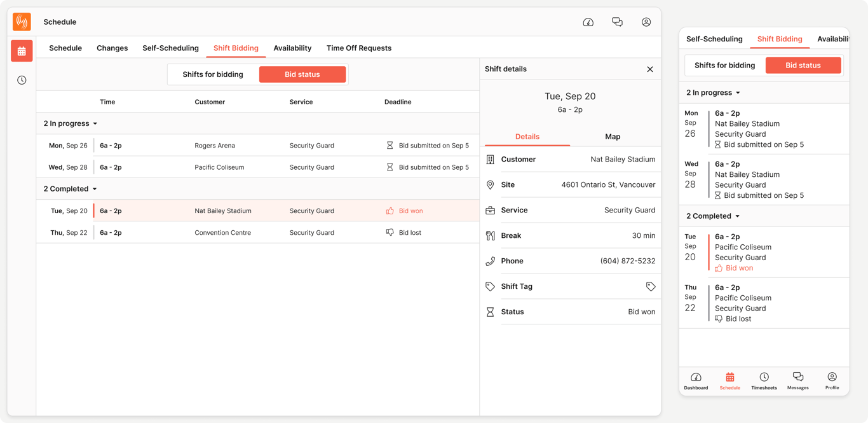Viewport: 868px width, 423px height.
Task: Open the user profile icon in header
Action: point(646,22)
